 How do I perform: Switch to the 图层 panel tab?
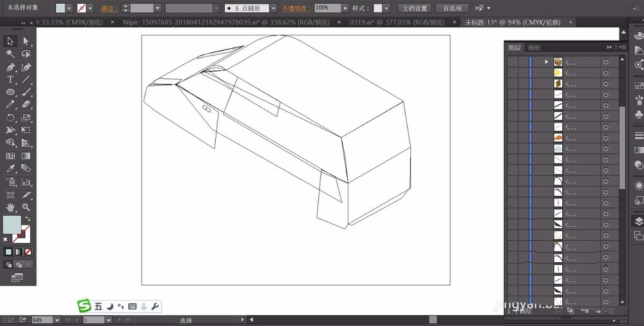click(x=514, y=47)
